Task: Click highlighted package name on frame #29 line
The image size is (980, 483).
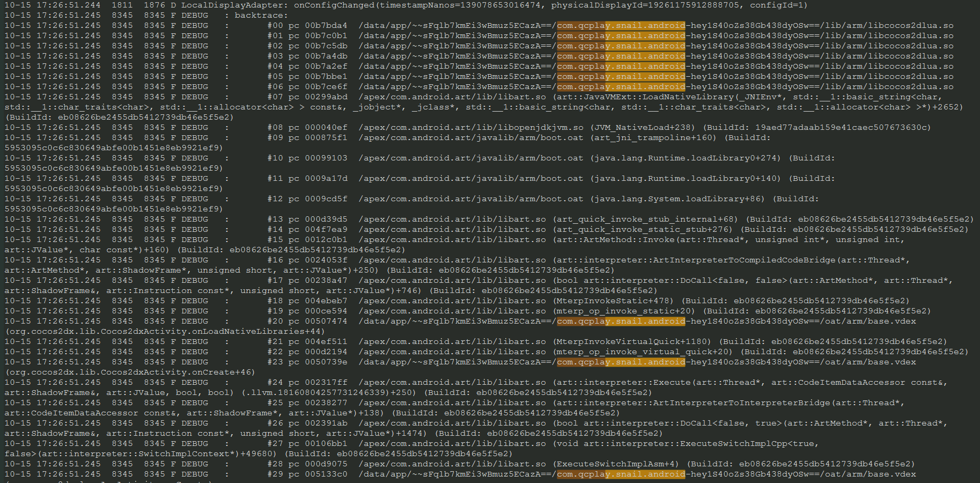Action: click(621, 474)
